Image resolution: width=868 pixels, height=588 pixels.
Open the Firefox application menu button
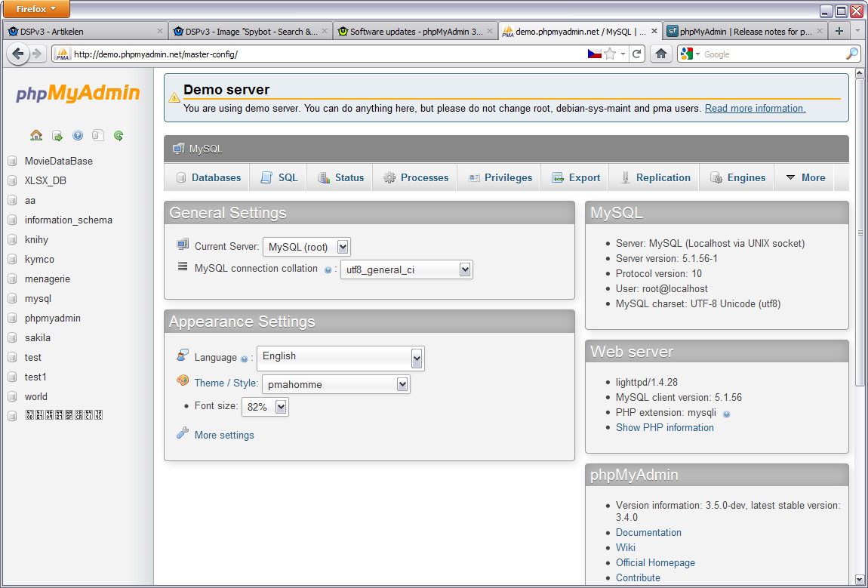point(36,9)
